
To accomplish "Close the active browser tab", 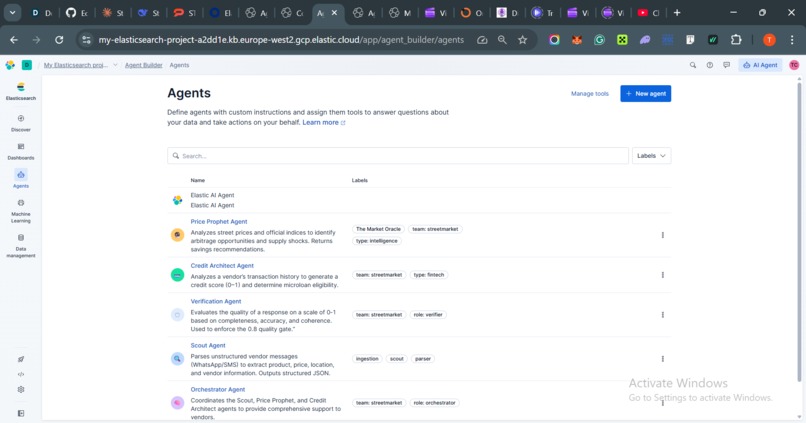I will [334, 13].
